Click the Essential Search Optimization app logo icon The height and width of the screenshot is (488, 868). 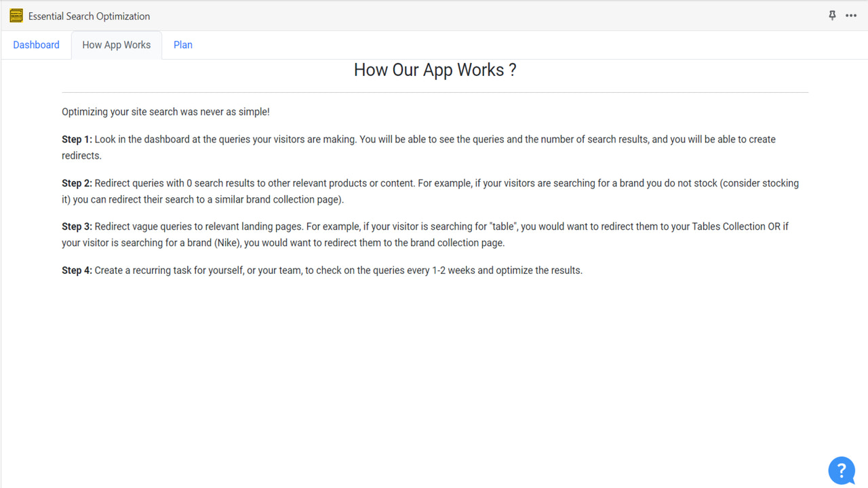[16, 15]
